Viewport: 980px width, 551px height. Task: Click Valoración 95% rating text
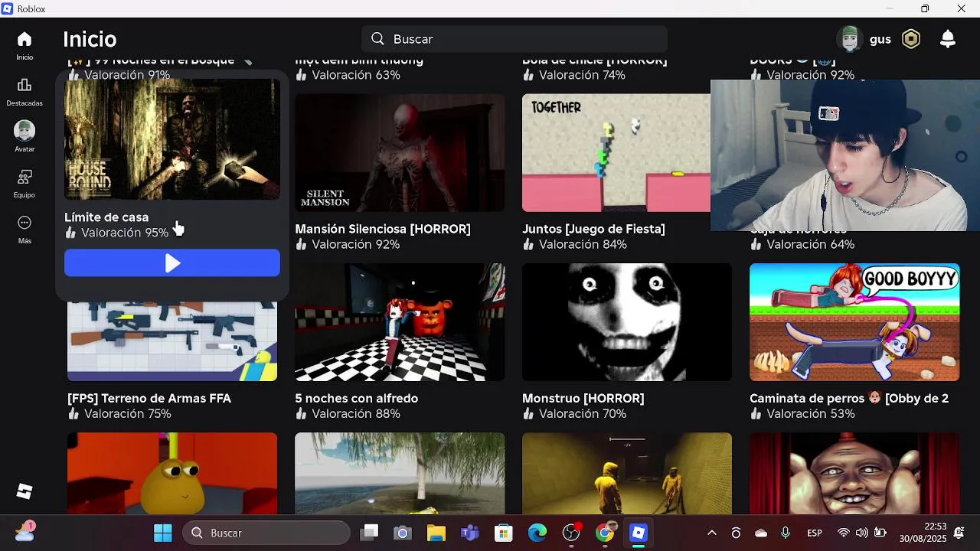pos(125,233)
